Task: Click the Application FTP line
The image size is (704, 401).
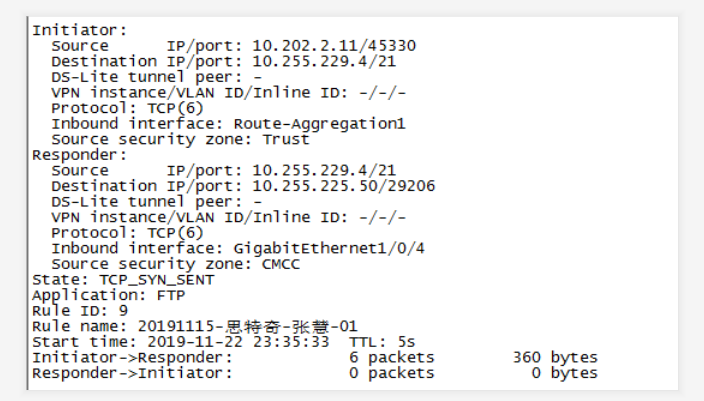Action: 109,295
